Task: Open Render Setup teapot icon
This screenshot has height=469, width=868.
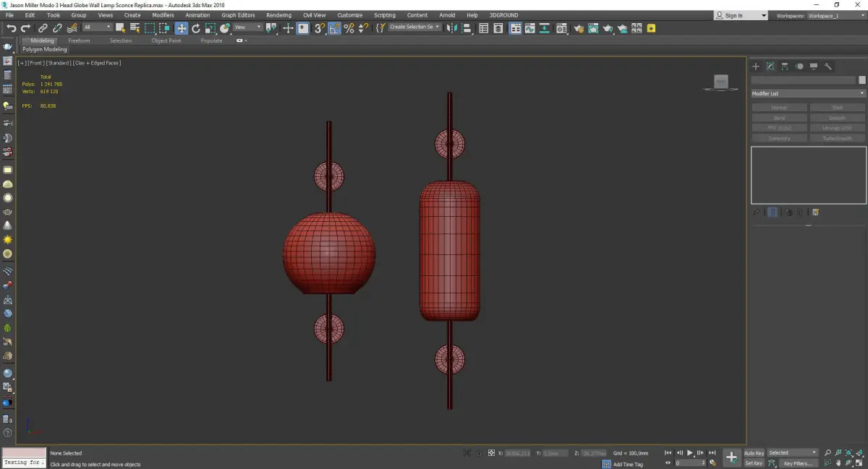Action: [x=579, y=28]
